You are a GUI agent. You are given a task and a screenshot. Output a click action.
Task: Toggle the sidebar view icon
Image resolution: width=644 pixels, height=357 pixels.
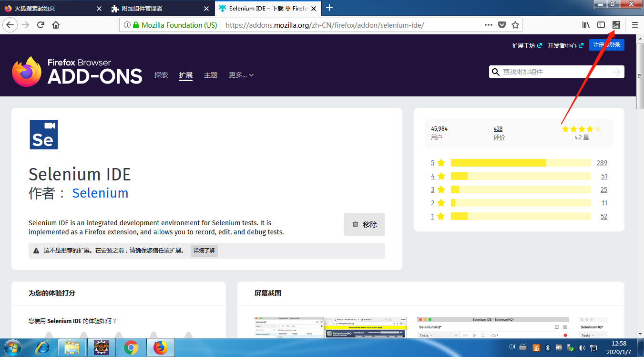(x=601, y=25)
